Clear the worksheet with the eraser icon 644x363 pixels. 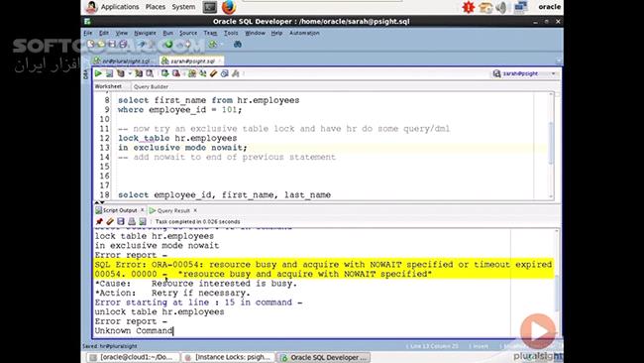[213, 73]
